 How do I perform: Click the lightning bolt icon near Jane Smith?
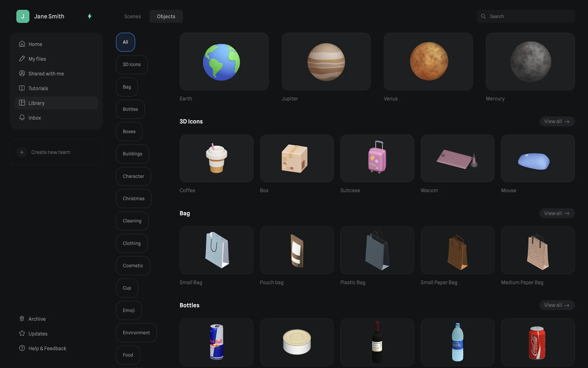coord(89,16)
